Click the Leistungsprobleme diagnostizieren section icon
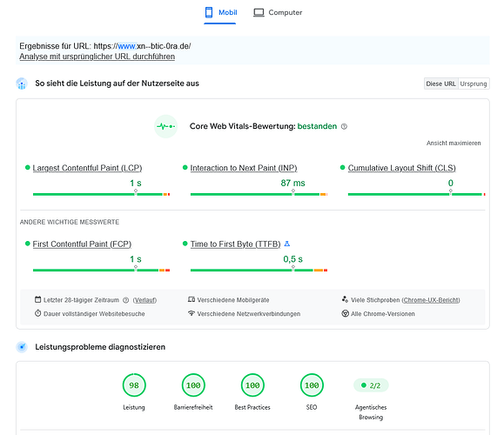The height and width of the screenshot is (435, 504). click(x=22, y=347)
